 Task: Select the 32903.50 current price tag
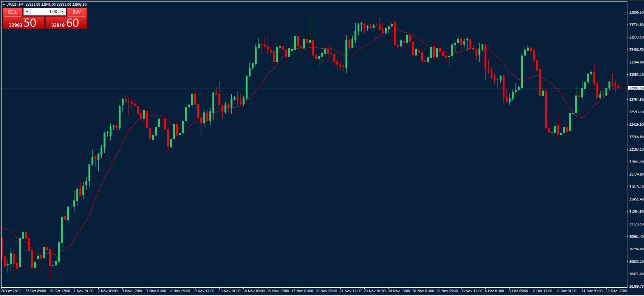636,88
